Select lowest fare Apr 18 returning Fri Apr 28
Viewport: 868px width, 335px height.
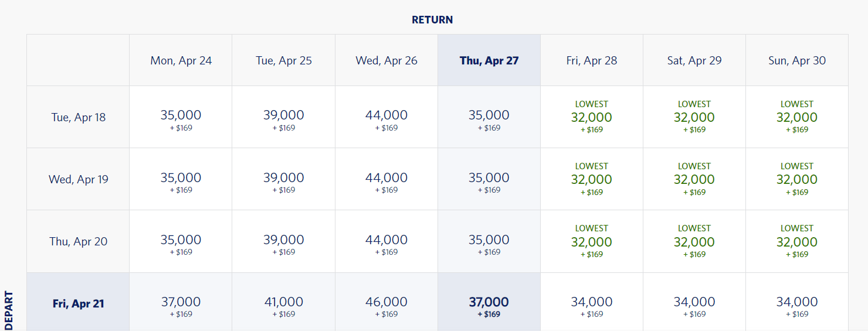[x=591, y=117]
